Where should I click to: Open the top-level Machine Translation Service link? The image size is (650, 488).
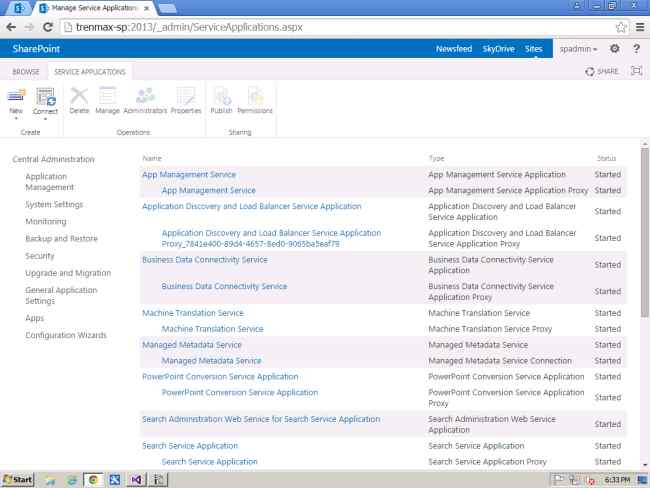193,313
